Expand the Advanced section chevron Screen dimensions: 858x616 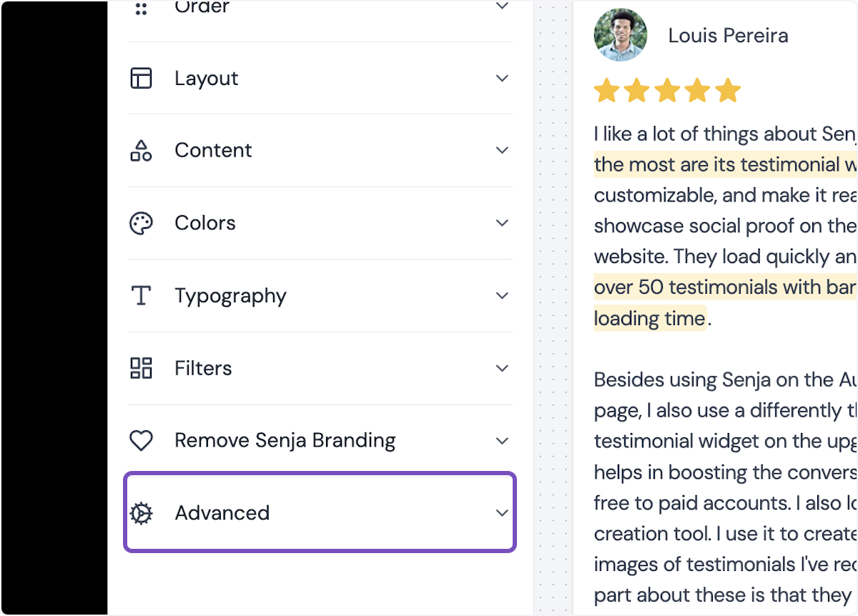pyautogui.click(x=502, y=513)
